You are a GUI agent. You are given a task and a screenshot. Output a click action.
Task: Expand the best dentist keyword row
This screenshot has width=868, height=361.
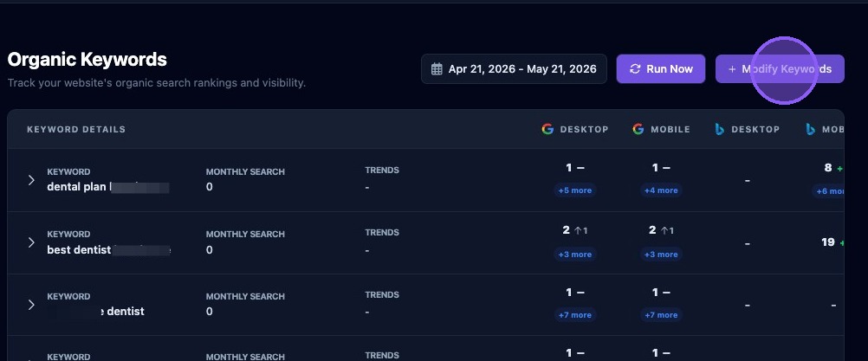31,242
